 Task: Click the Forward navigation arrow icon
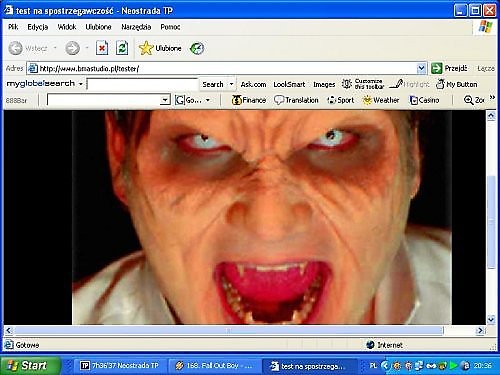72,48
